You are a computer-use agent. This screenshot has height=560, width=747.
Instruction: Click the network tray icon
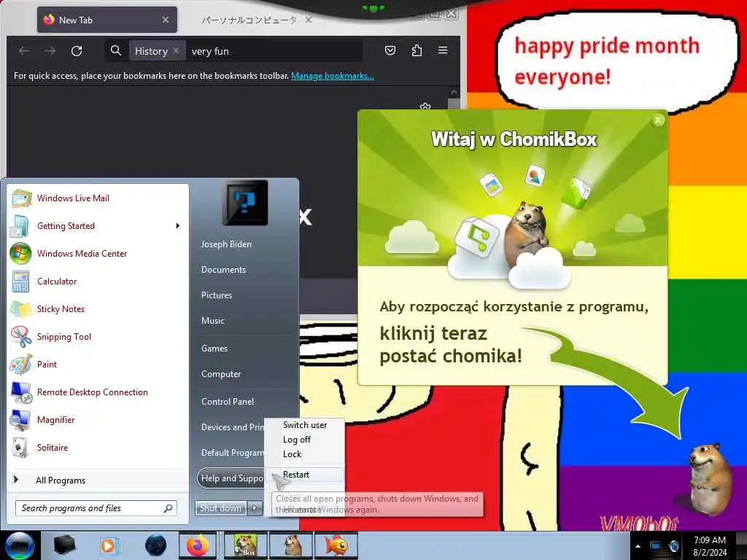point(656,546)
